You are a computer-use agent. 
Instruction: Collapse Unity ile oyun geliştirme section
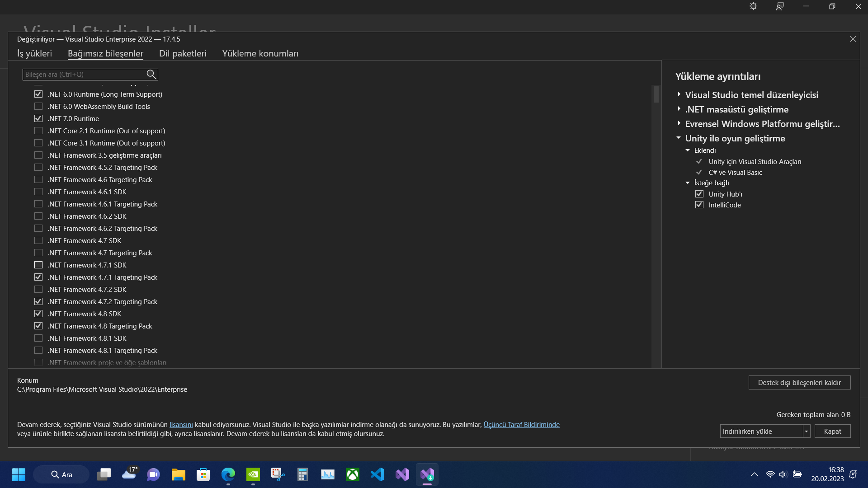[679, 138]
